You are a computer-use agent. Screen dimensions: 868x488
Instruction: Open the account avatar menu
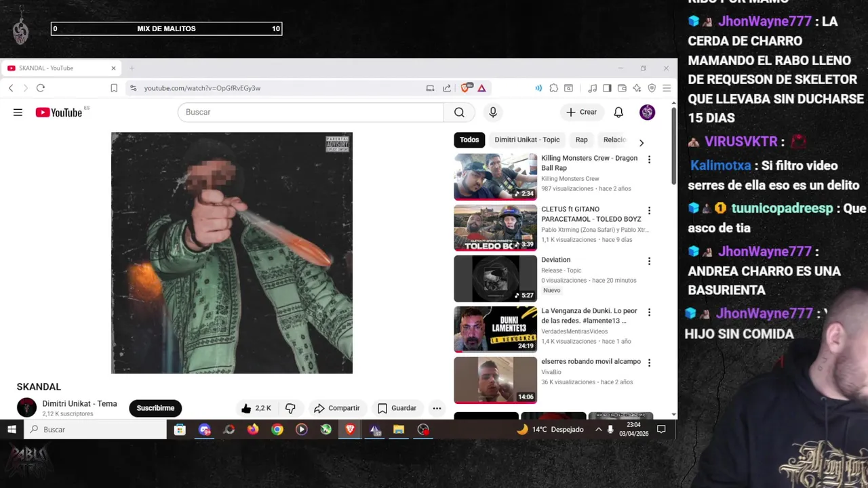point(647,113)
